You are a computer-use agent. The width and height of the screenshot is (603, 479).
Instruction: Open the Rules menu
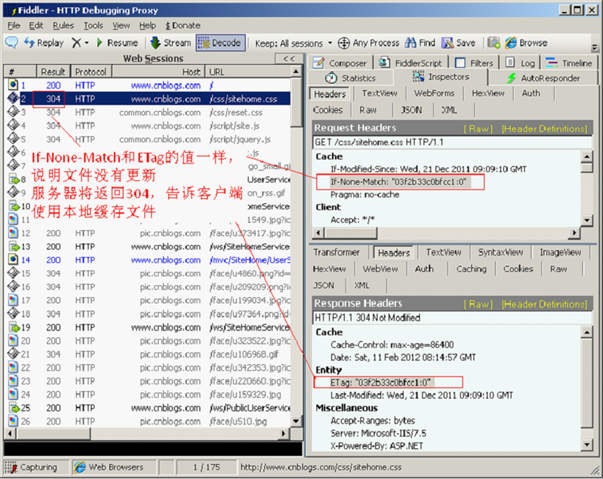tap(63, 25)
